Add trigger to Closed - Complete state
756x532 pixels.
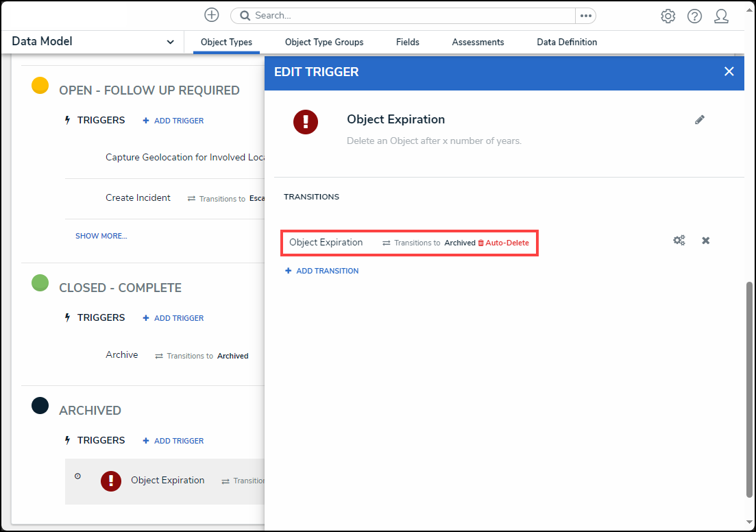pos(173,318)
